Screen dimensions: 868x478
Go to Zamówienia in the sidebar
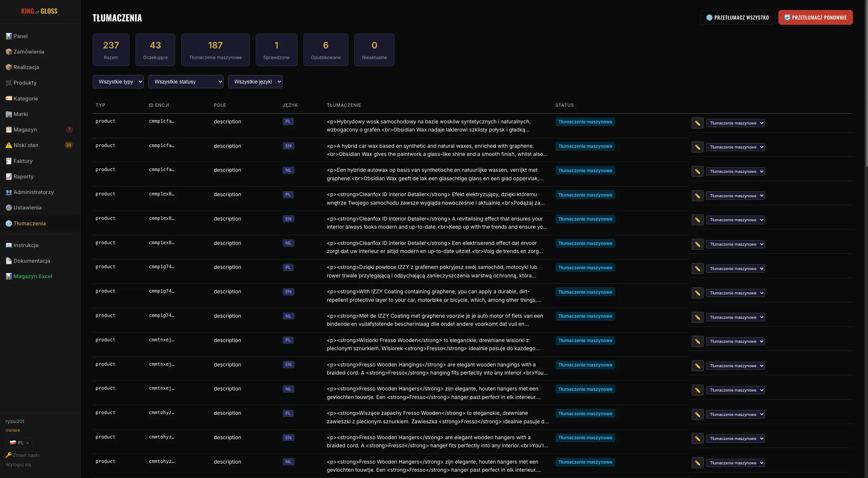(28, 52)
